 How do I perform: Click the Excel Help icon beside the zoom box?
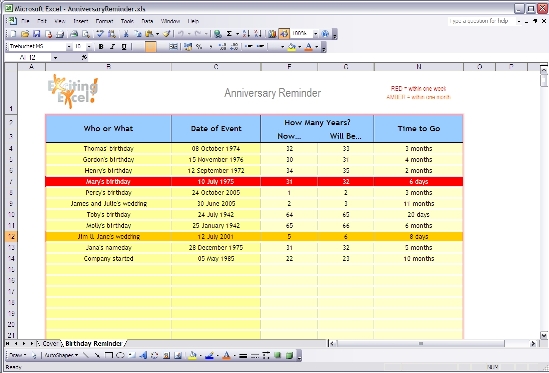coord(326,34)
